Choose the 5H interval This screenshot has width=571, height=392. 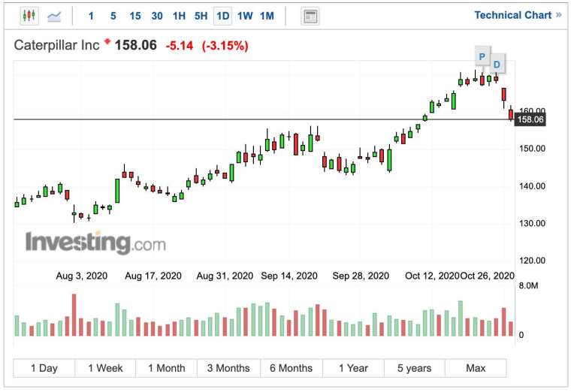coord(201,16)
